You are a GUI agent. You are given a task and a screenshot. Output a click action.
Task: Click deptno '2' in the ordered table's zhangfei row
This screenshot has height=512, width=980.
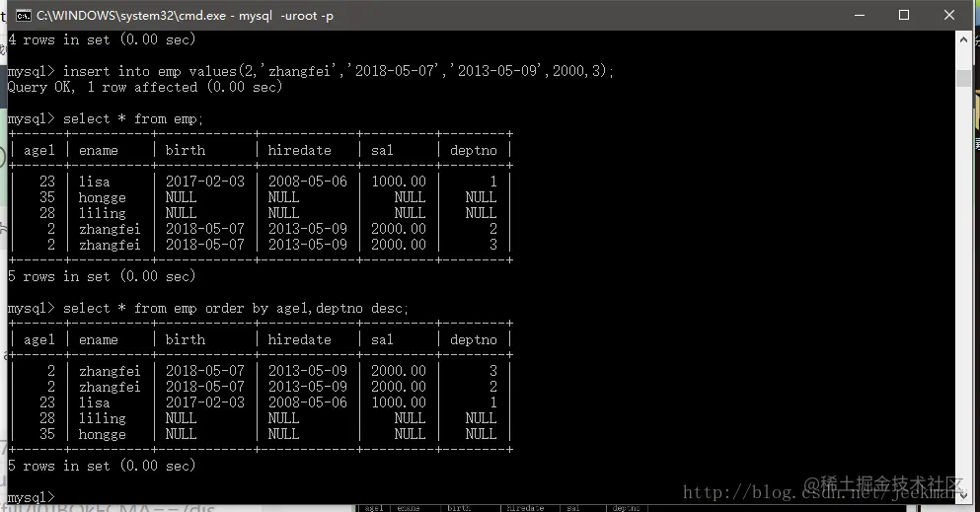pos(493,387)
